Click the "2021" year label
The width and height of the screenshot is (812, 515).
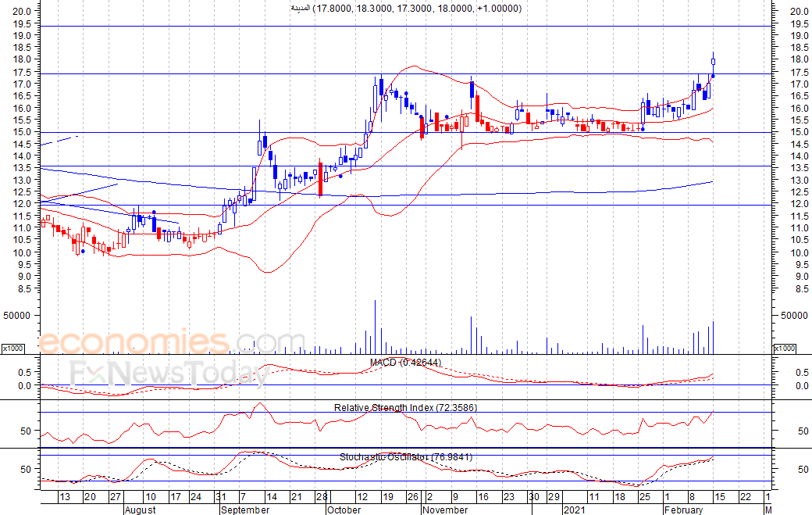point(575,510)
